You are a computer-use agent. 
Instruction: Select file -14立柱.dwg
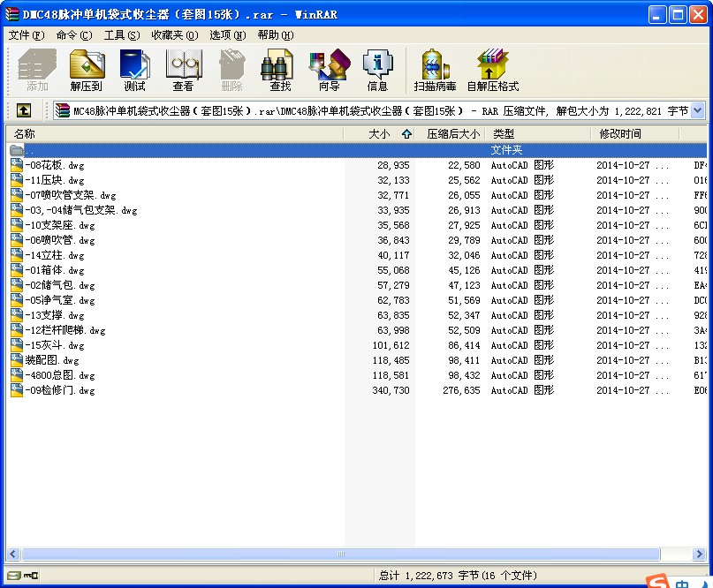point(55,255)
